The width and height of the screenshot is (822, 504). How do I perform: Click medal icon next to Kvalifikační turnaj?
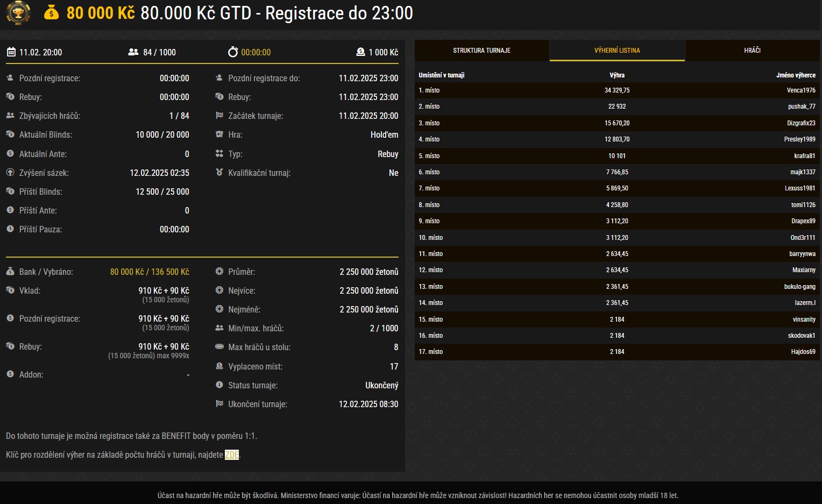[x=219, y=173]
